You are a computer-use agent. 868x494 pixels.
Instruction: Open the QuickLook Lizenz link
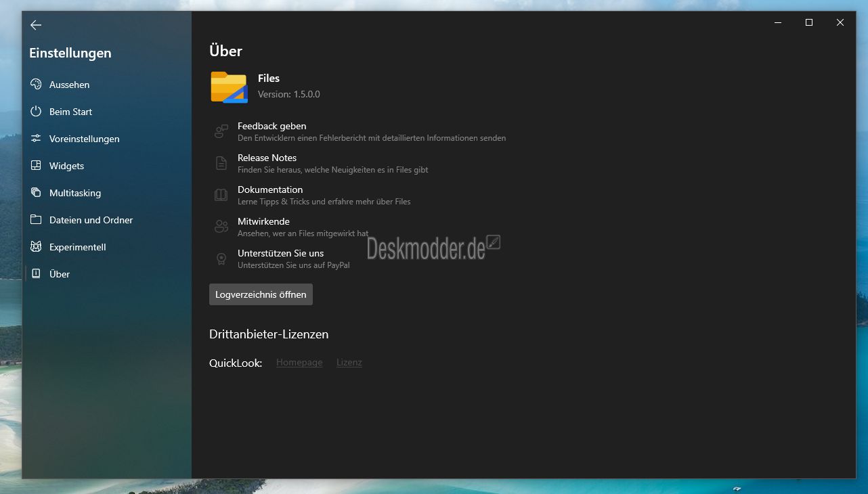(349, 363)
